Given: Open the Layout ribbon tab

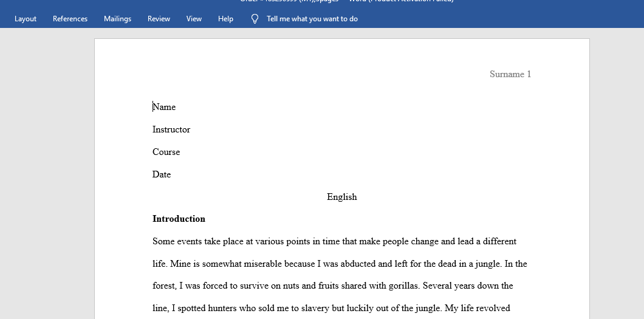Looking at the screenshot, I should click(26, 19).
